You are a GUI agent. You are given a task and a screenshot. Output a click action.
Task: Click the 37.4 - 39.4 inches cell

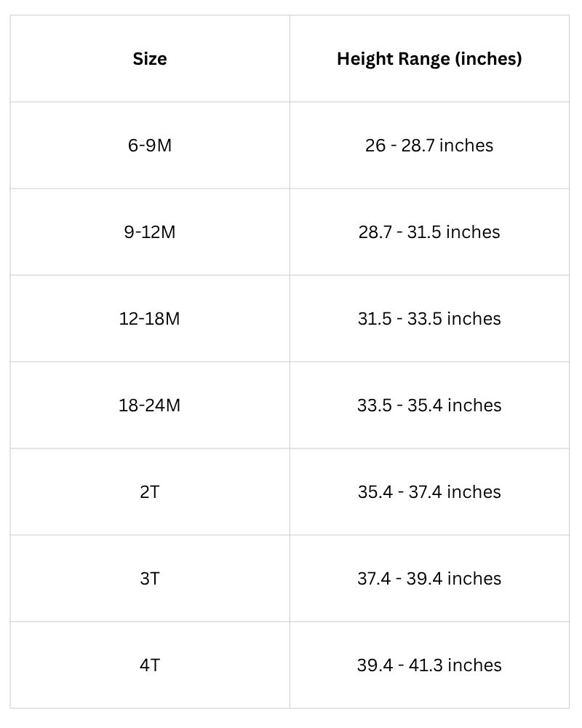tap(429, 579)
